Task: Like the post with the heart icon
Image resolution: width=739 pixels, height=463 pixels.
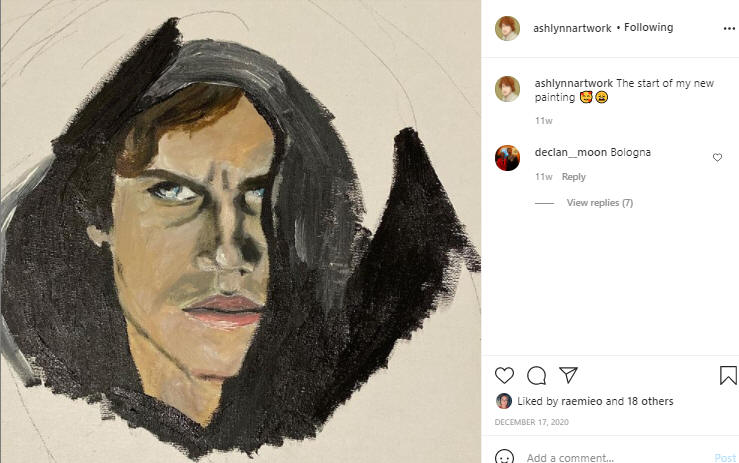Action: (x=505, y=376)
